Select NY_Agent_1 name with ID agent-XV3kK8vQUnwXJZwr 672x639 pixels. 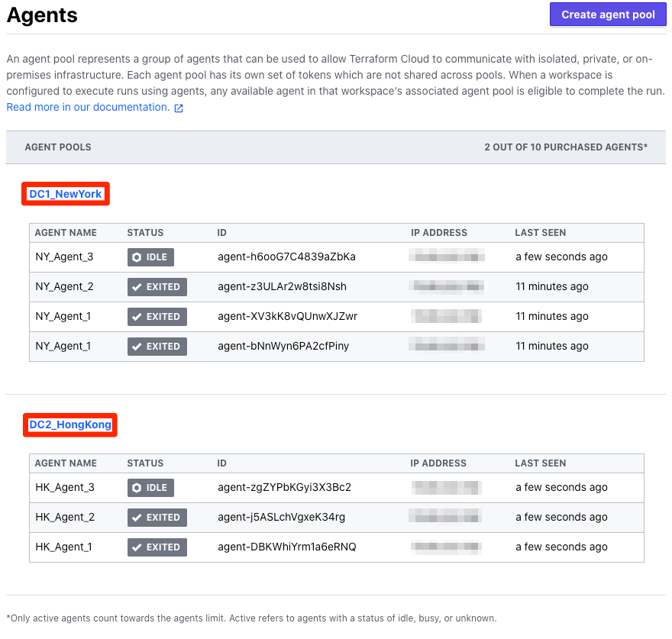click(x=63, y=317)
